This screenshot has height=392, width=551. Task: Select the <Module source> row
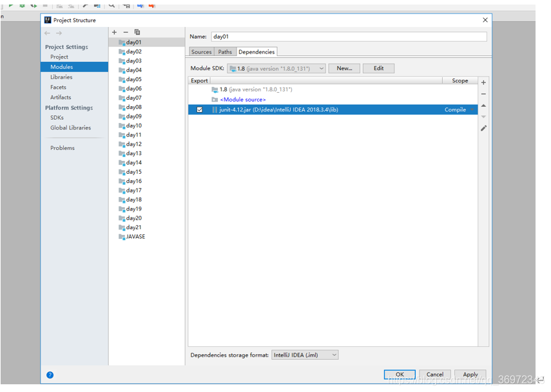[333, 100]
